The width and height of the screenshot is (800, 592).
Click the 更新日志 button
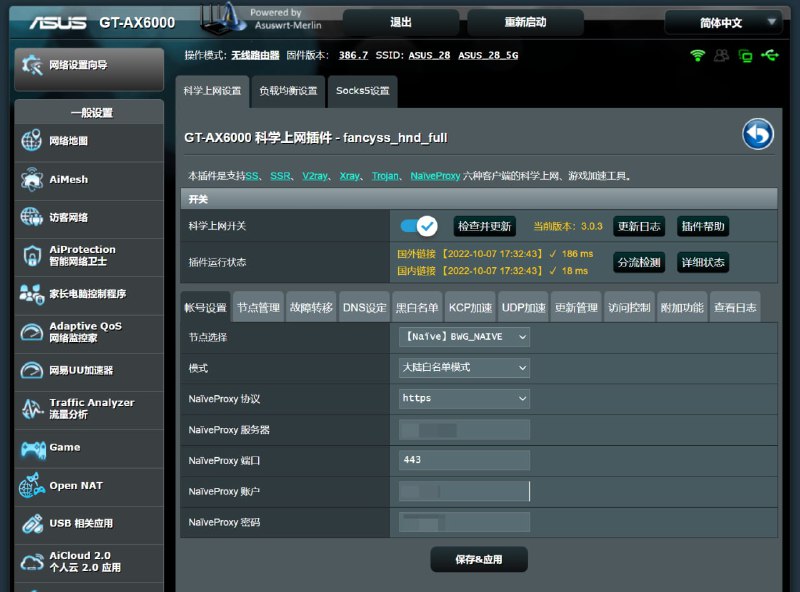point(639,226)
